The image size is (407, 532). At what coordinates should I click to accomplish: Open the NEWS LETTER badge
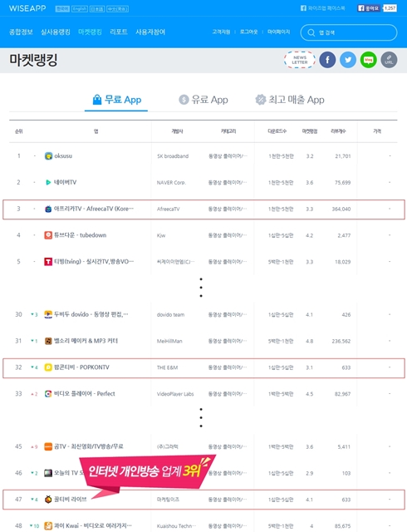click(x=300, y=60)
